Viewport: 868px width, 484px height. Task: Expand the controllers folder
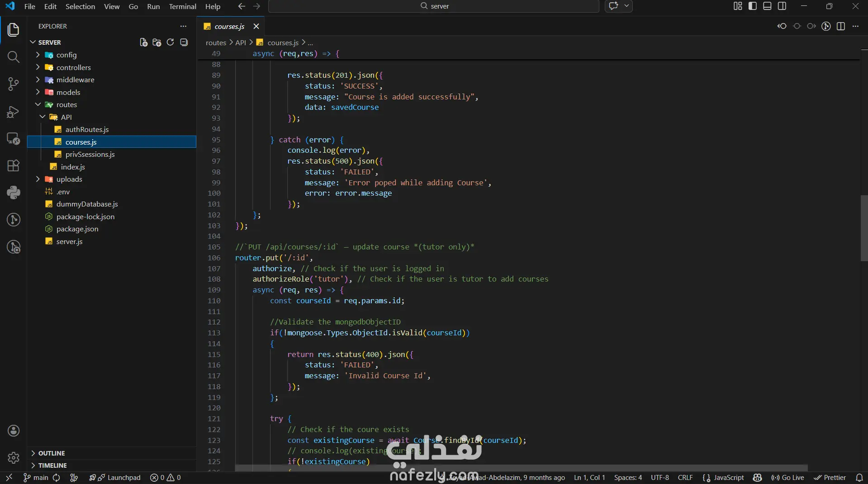(38, 67)
